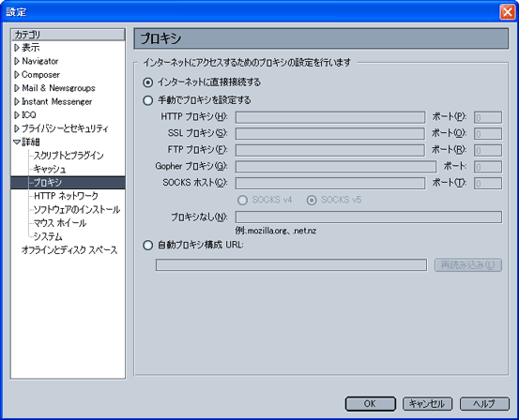Open HTTP ネットワーク settings item
The width and height of the screenshot is (519, 420).
point(66,196)
